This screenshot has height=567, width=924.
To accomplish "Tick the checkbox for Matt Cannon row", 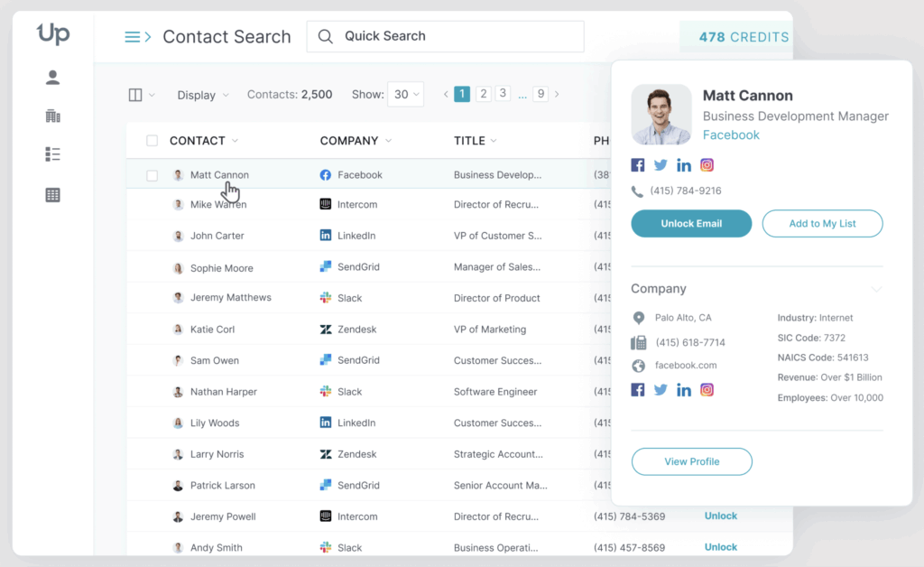I will [152, 175].
